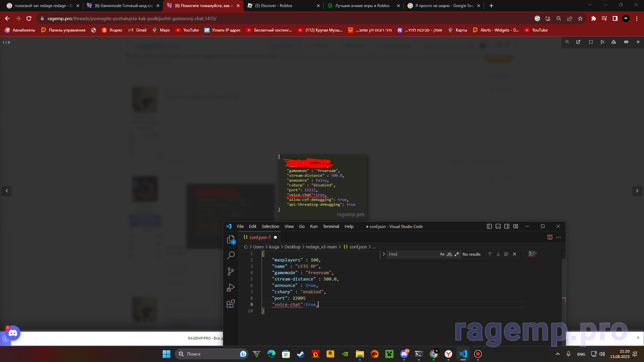Open the Run and Debug view
The image size is (644, 362).
tap(231, 288)
